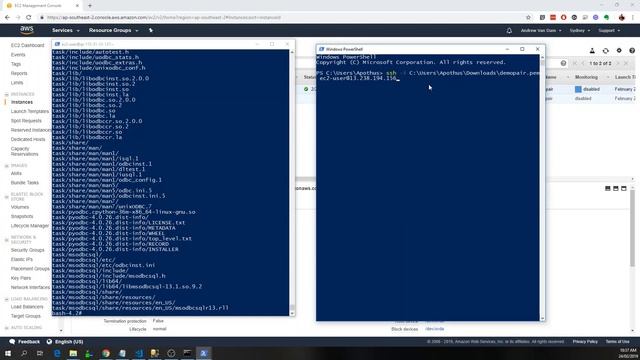Viewport: 640px width, 360px height.
Task: Open Load Balancers in the sidebar
Action: coord(27,307)
